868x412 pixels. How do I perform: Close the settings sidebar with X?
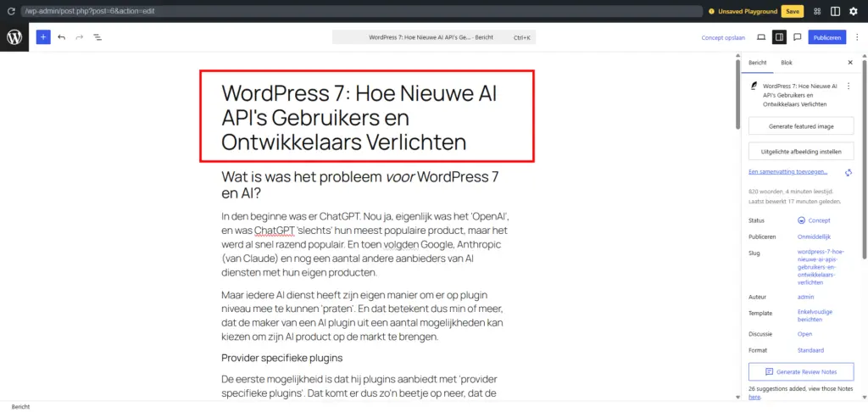click(850, 63)
